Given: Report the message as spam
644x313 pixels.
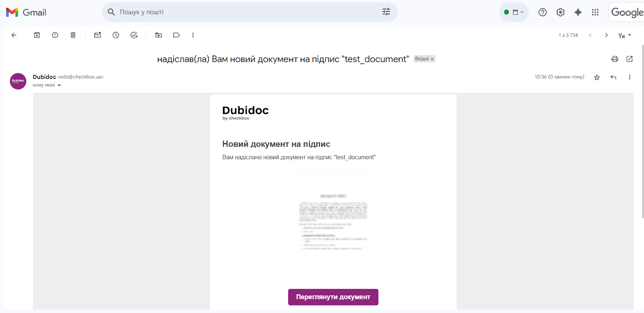Looking at the screenshot, I should pos(55,35).
